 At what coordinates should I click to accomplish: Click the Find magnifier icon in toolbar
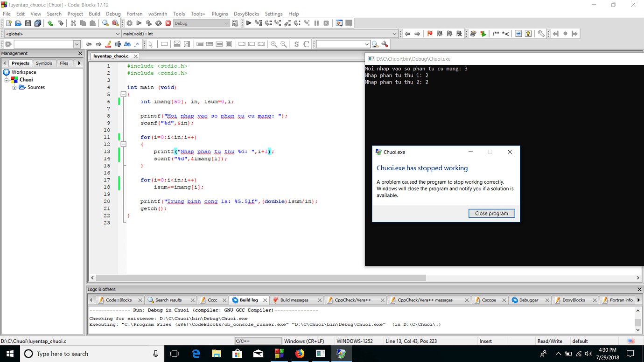click(x=105, y=23)
